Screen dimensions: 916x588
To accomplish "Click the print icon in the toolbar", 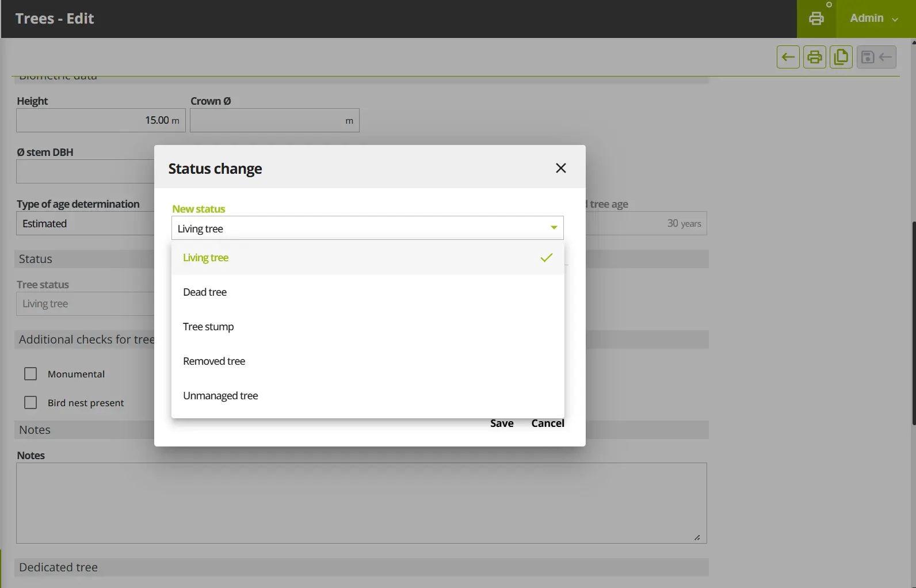I will tap(814, 57).
